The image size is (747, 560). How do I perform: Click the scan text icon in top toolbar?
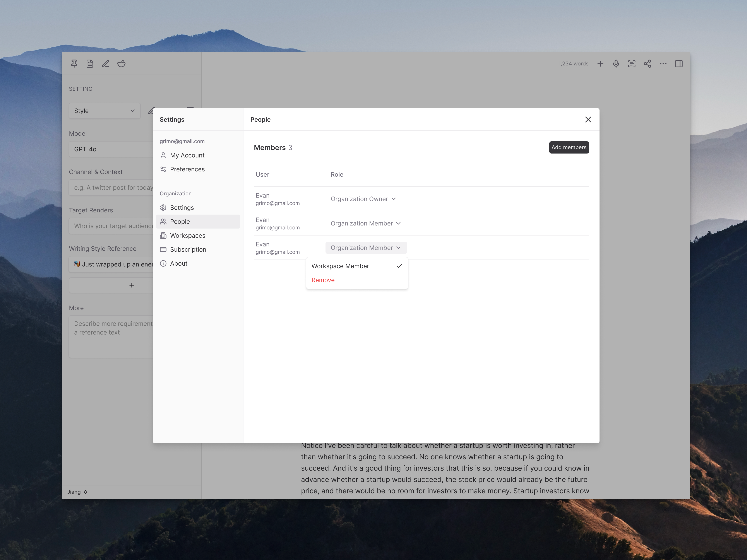tap(632, 63)
